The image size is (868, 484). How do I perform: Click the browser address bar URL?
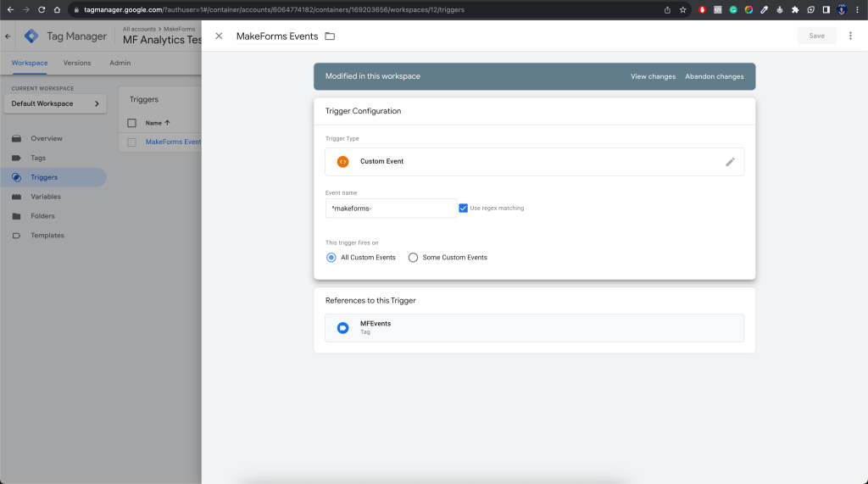click(x=274, y=9)
